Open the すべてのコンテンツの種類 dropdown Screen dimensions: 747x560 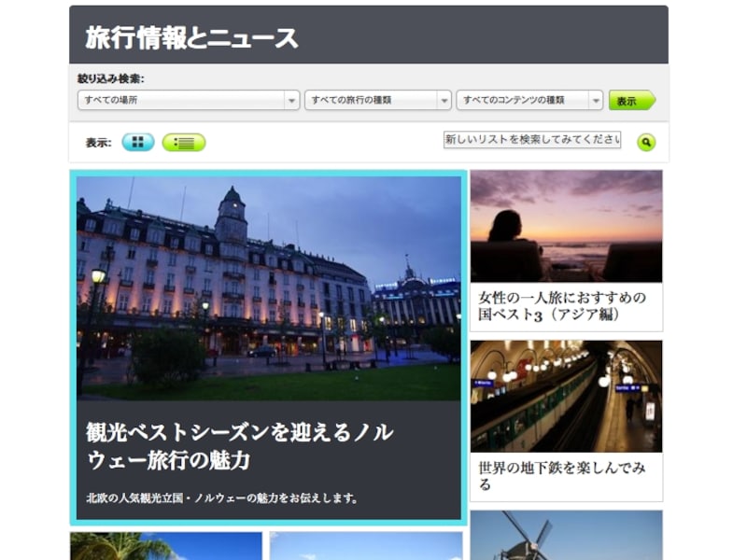point(529,100)
